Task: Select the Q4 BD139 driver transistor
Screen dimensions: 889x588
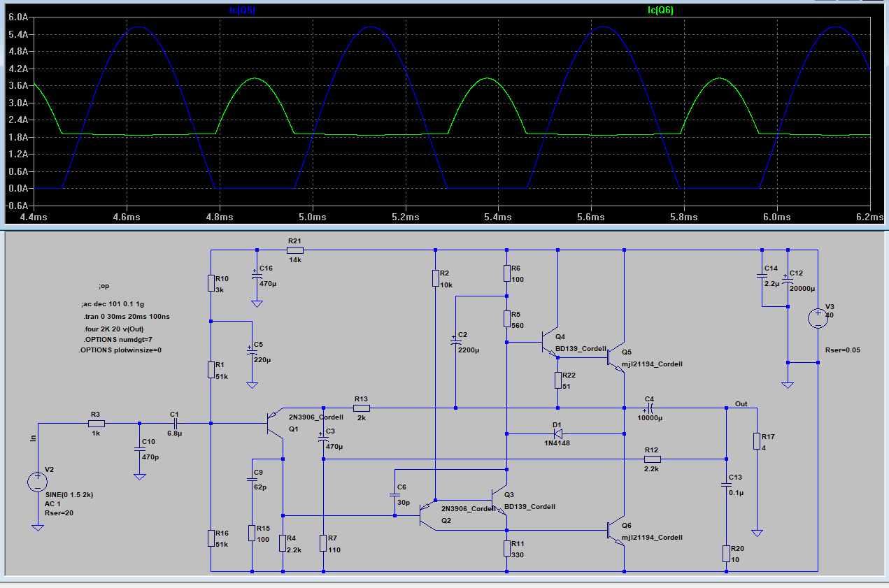Action: [551, 343]
